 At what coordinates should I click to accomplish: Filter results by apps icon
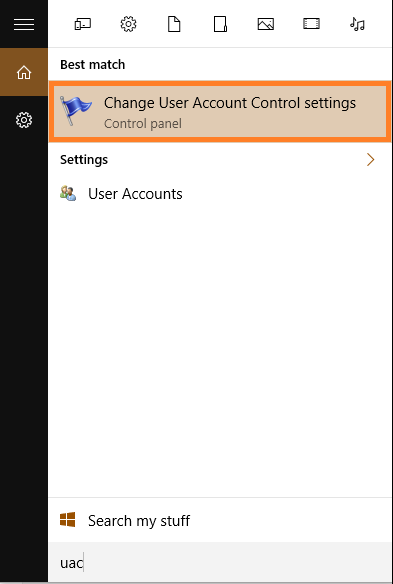[x=83, y=25]
